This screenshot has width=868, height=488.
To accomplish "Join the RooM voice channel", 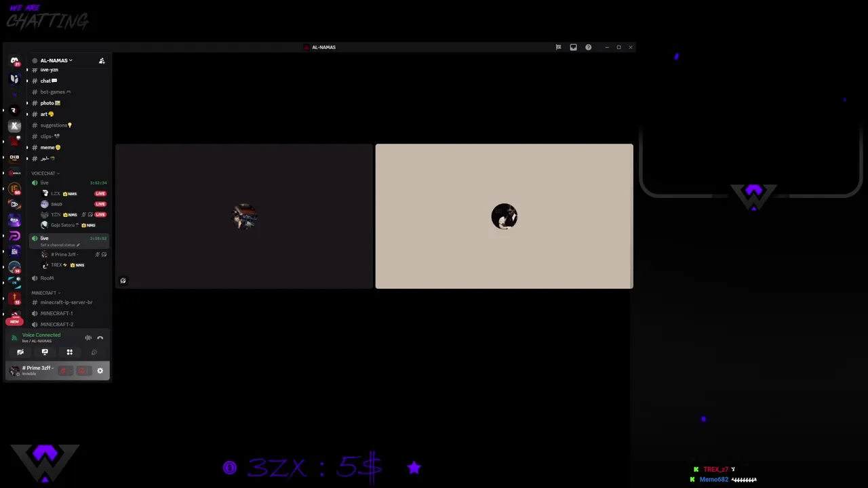I will click(68, 278).
